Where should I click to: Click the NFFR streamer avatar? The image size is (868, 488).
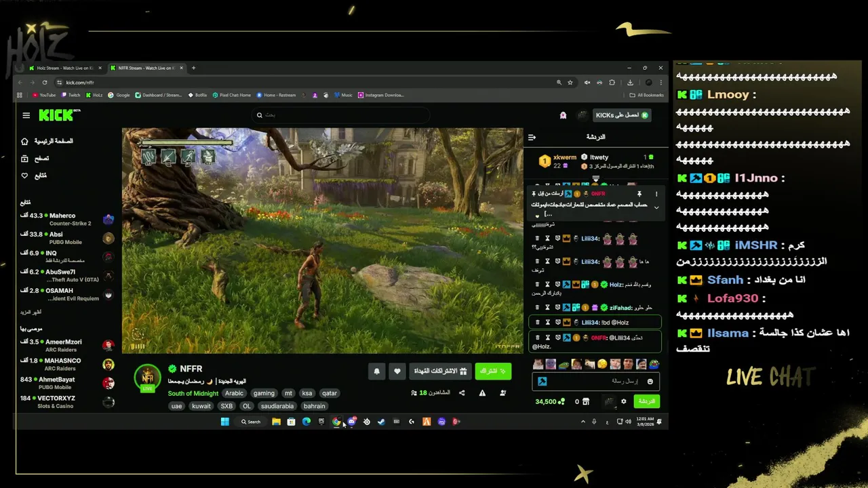point(147,378)
